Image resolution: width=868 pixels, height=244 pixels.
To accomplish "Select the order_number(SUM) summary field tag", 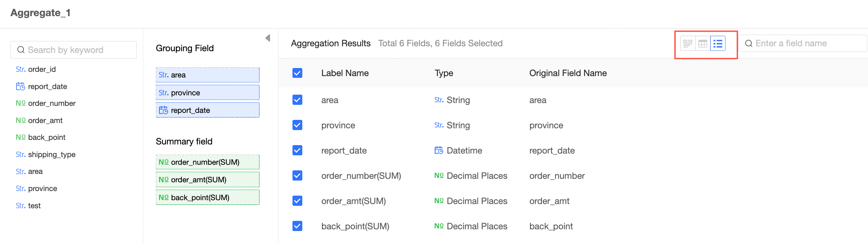I will tap(207, 162).
